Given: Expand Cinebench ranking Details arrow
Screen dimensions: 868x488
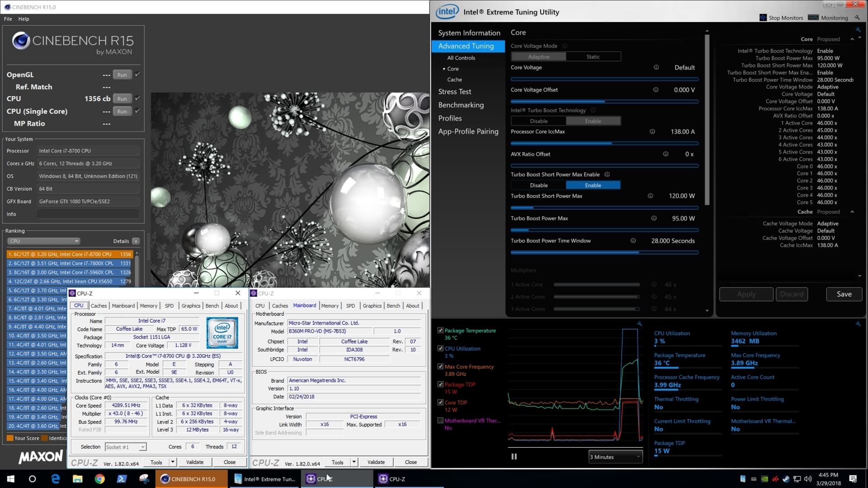Looking at the screenshot, I should point(136,241).
